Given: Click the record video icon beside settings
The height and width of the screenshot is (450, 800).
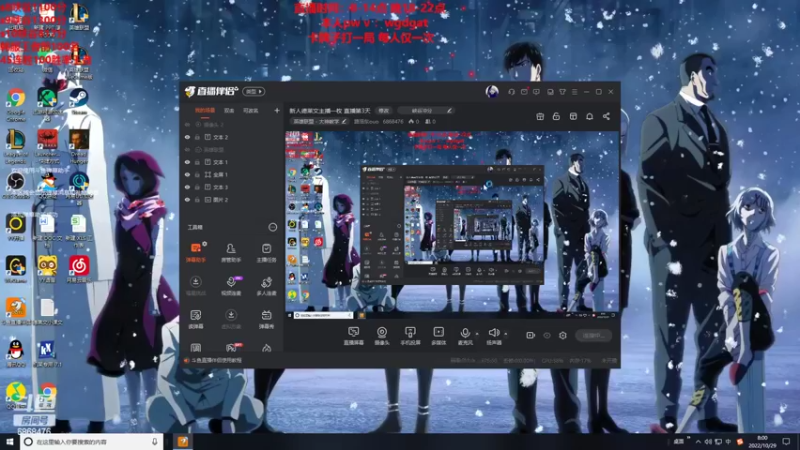Looking at the screenshot, I should tap(531, 335).
